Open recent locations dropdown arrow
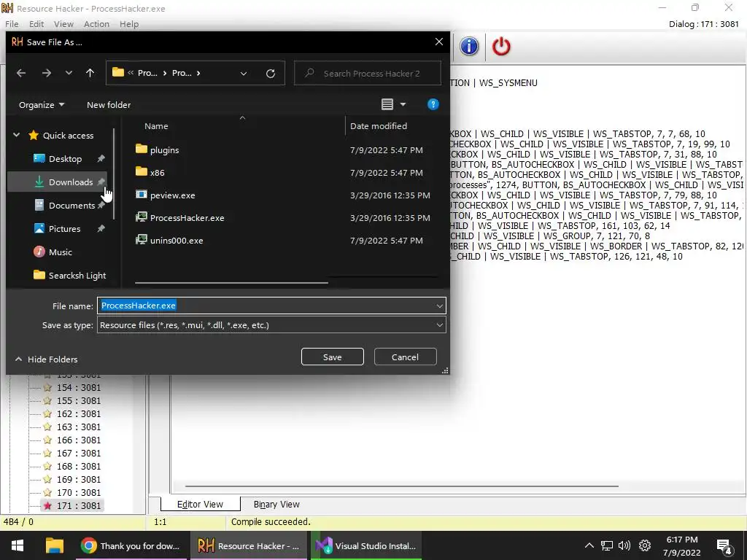This screenshot has height=560, width=747. pyautogui.click(x=69, y=73)
